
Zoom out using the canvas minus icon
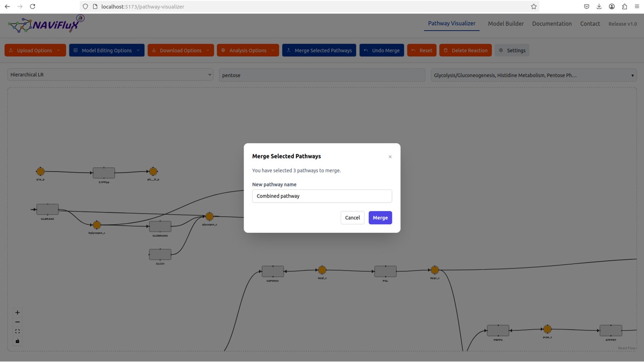click(x=17, y=322)
